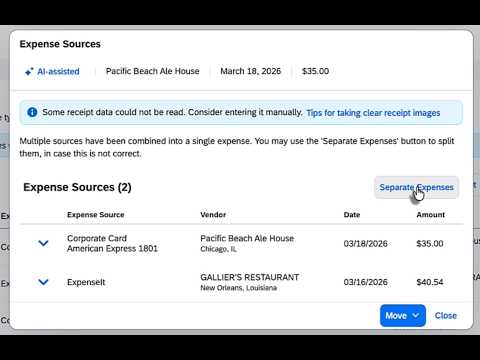The height and width of the screenshot is (360, 480).
Task: Click the Expense Source column header
Action: [96, 215]
